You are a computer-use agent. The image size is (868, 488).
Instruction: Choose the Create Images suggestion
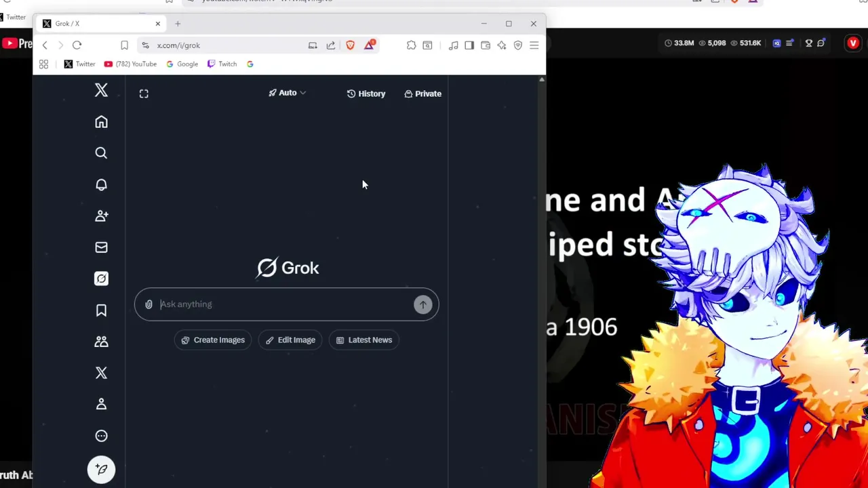tap(213, 340)
